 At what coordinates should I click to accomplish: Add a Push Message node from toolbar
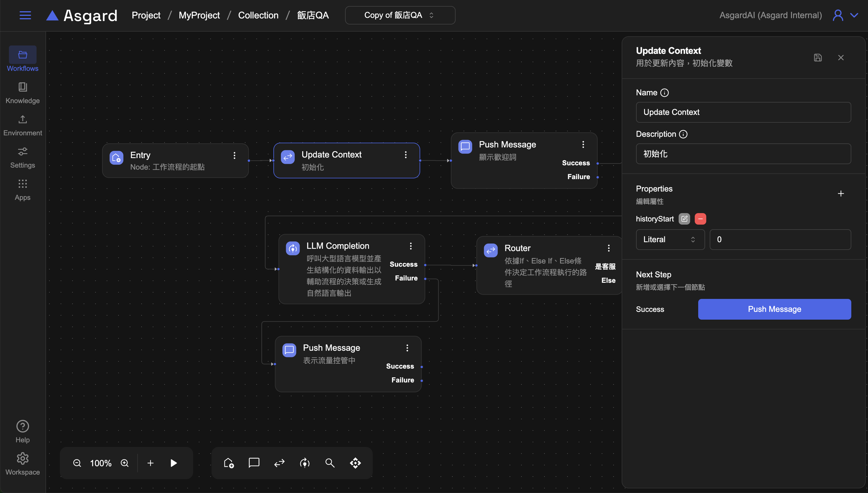coord(254,463)
